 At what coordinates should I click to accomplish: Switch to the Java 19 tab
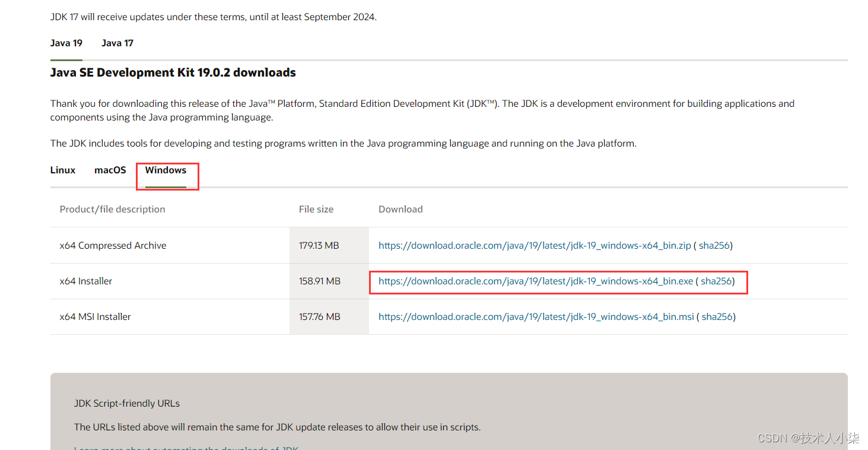[66, 43]
